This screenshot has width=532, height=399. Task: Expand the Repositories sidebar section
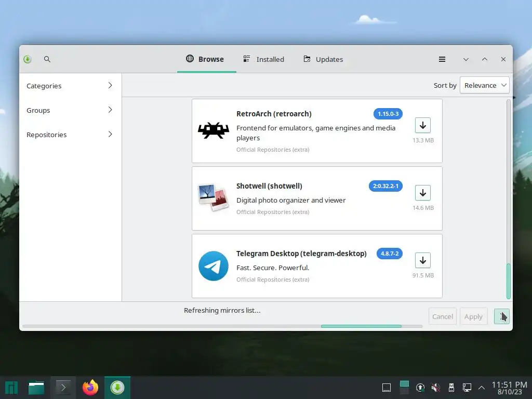[70, 135]
